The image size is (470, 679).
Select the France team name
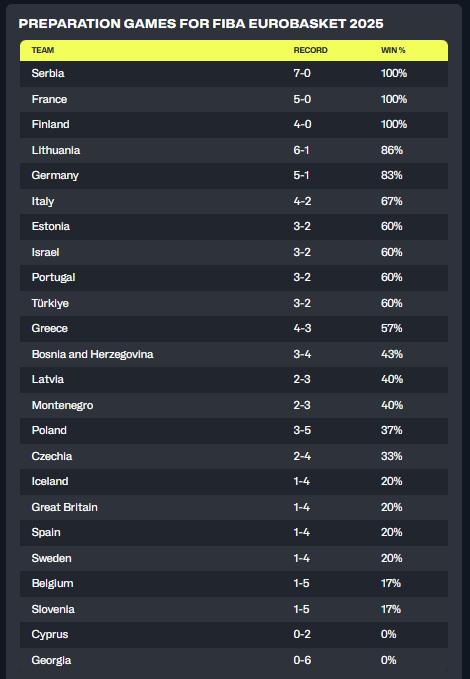49,99
